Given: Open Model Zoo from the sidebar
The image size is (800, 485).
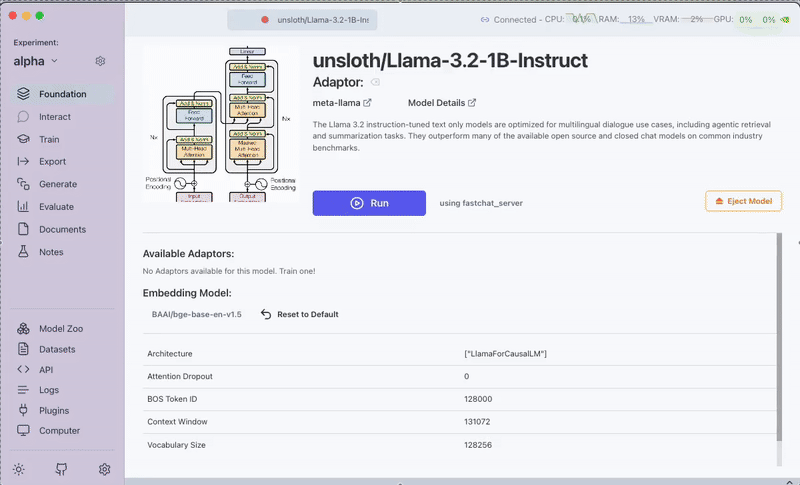Looking at the screenshot, I should click(x=62, y=329).
